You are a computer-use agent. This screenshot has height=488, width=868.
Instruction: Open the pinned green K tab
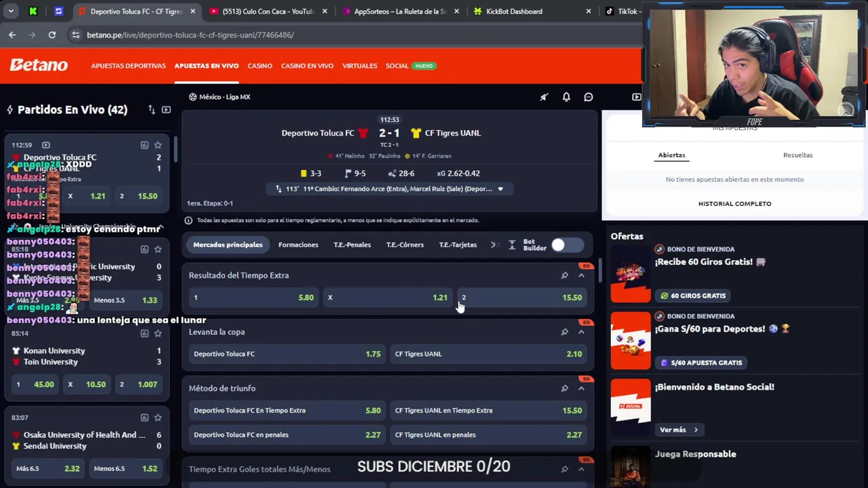33,12
